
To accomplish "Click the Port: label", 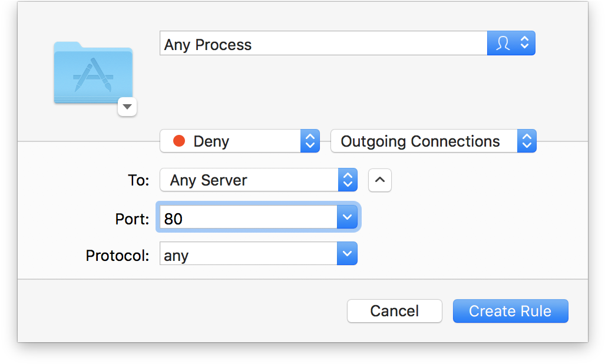I will [132, 219].
